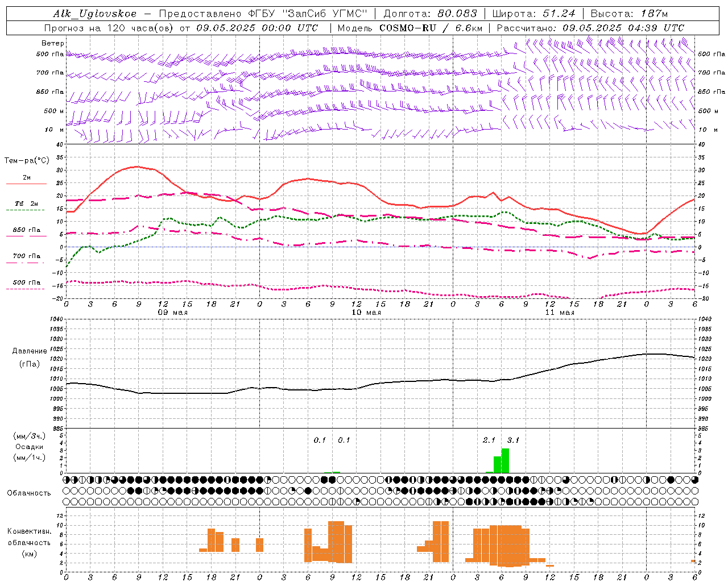Click the 11 мая date label
728x582 pixels.
click(560, 313)
